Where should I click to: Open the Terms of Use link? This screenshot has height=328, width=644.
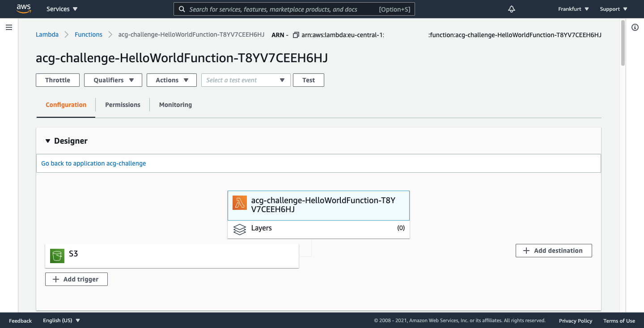pyautogui.click(x=619, y=321)
